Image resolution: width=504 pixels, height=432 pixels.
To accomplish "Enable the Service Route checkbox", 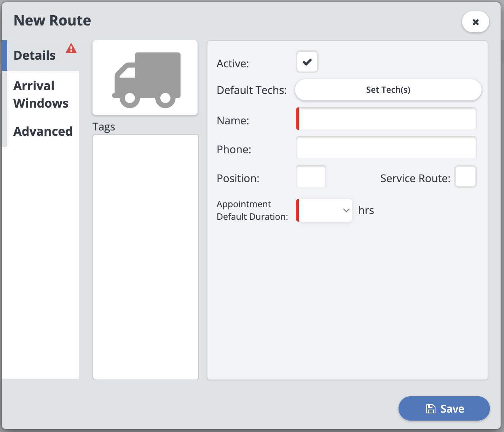I will tap(466, 177).
